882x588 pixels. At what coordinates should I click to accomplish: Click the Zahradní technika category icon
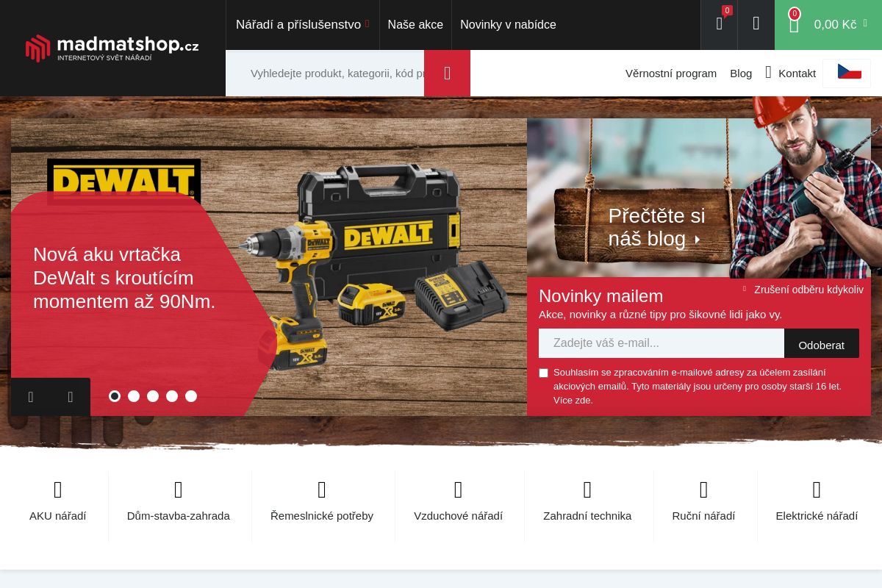tap(587, 490)
